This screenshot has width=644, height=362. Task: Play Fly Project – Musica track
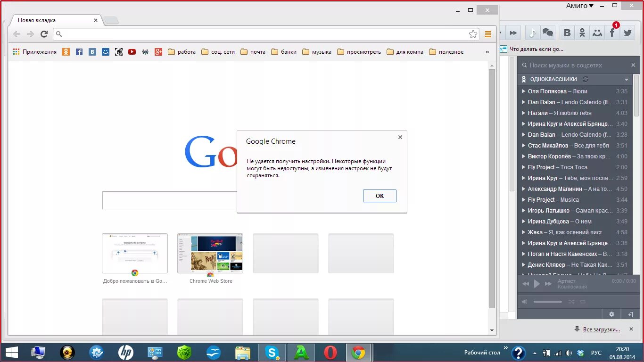pos(575,200)
